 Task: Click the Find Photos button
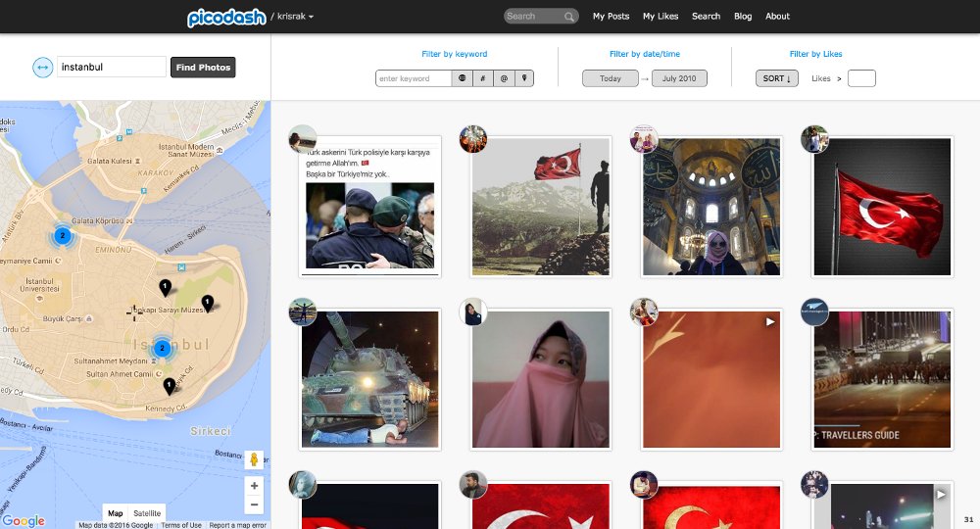[203, 67]
